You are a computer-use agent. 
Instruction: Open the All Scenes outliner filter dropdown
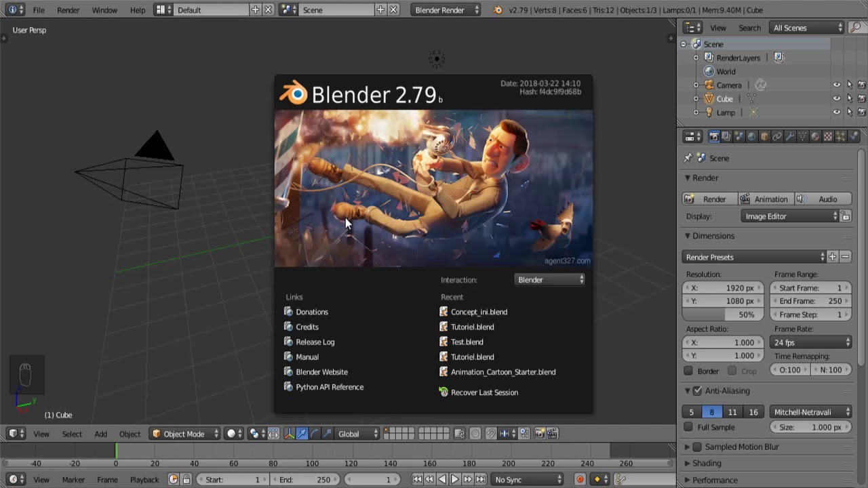[807, 28]
